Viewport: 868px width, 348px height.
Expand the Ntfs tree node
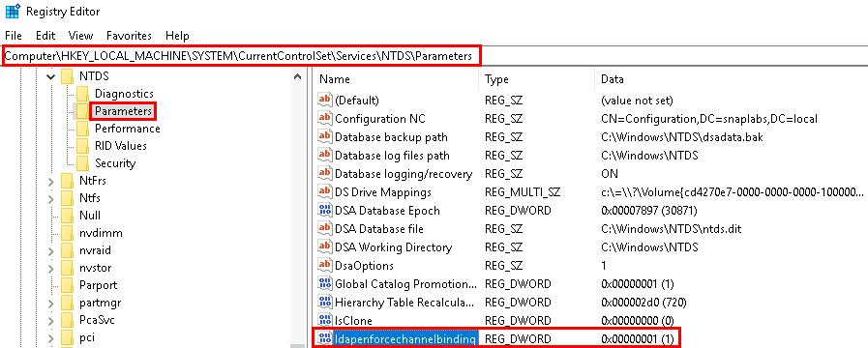coord(51,198)
